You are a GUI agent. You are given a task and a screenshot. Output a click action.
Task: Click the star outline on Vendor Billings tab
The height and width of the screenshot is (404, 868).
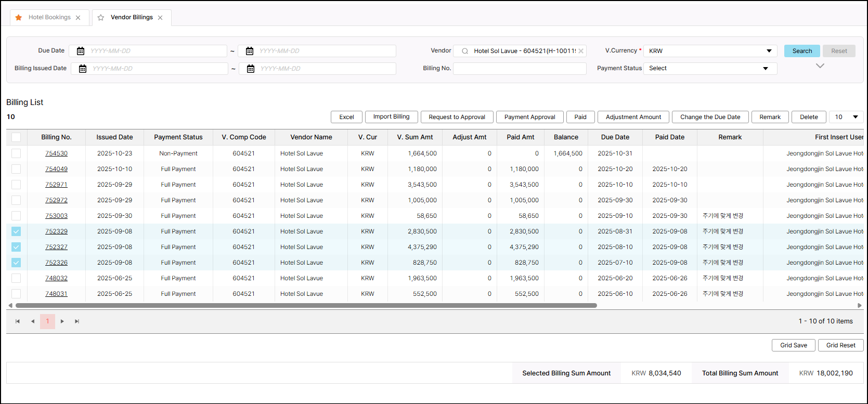[101, 18]
